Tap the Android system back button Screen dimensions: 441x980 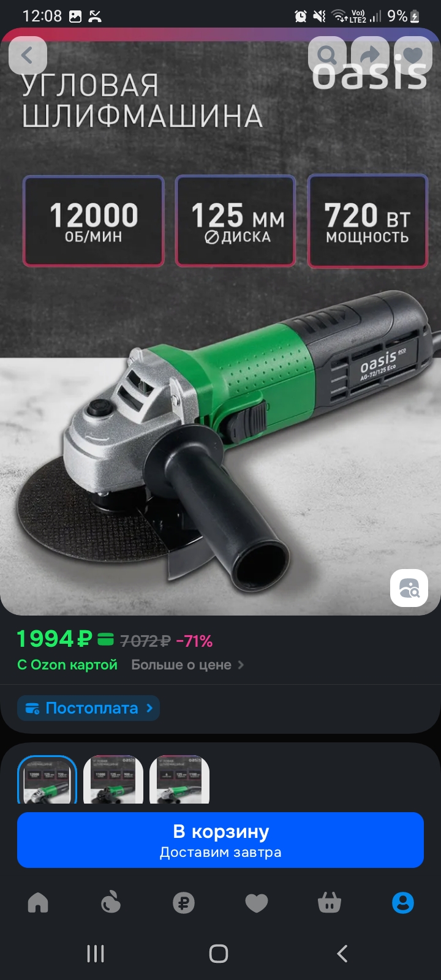coord(342,953)
